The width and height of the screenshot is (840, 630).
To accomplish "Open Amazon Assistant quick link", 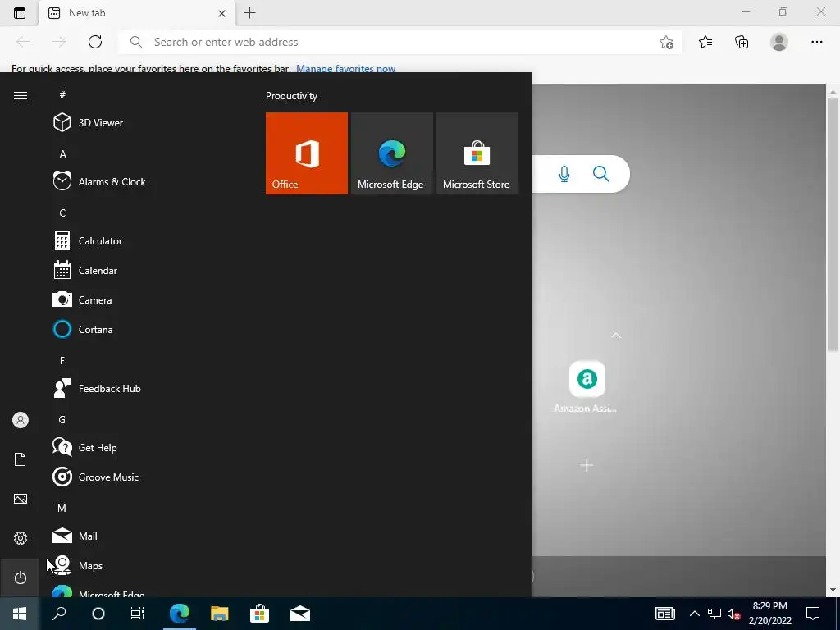I will tap(587, 386).
